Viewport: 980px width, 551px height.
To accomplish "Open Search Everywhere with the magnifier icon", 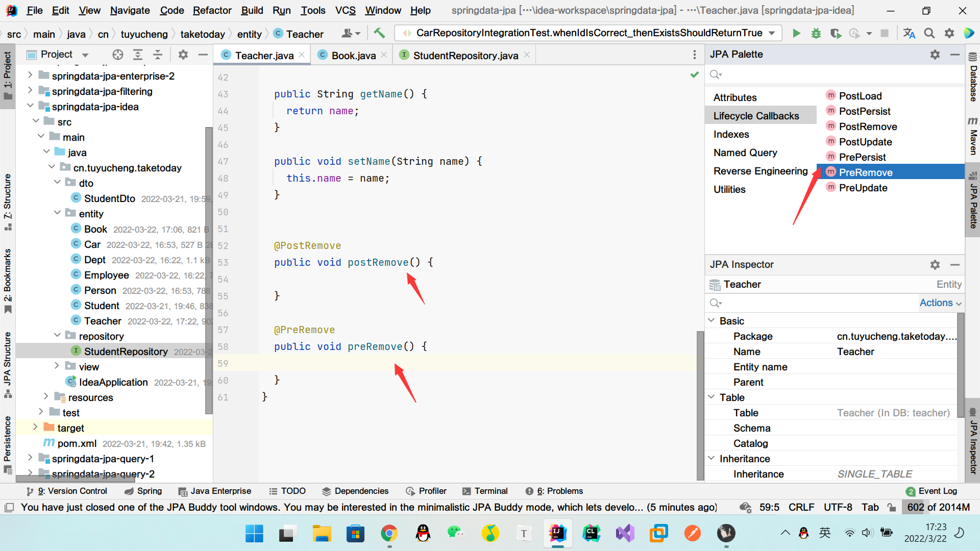I will coord(929,33).
